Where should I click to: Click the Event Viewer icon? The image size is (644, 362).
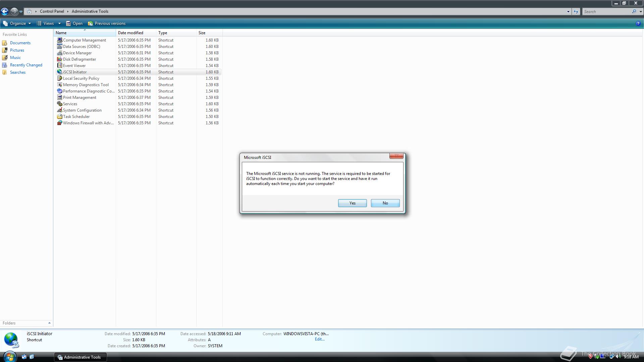pyautogui.click(x=59, y=65)
